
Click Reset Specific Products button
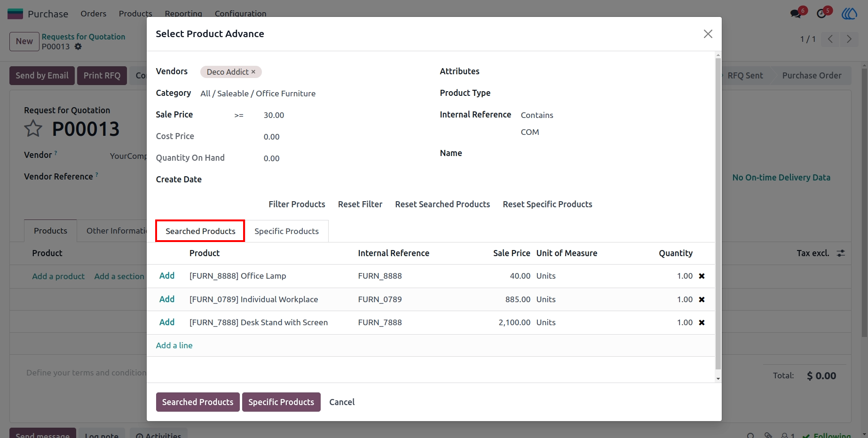tap(547, 204)
